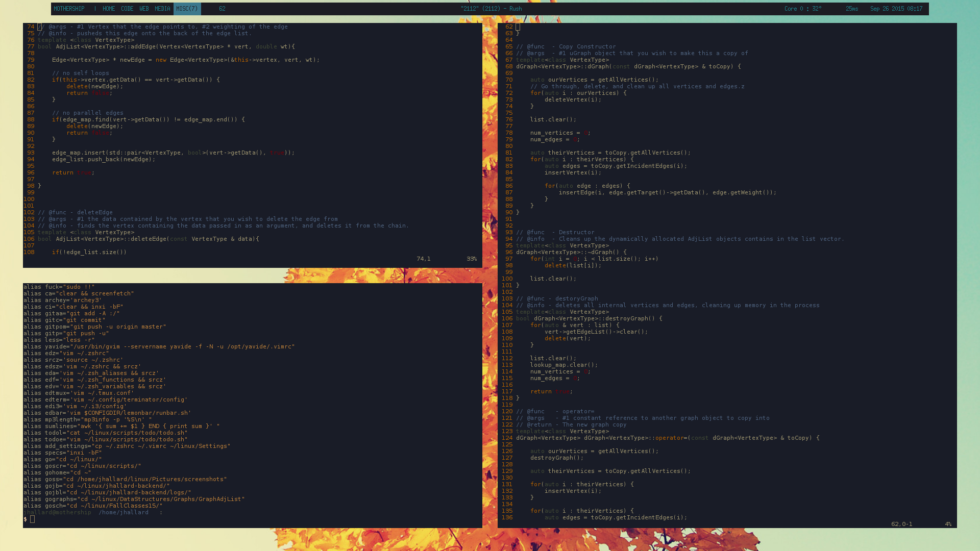This screenshot has width=980, height=551.
Task: Place cursor at terminal shell prompt
Action: coord(32,519)
